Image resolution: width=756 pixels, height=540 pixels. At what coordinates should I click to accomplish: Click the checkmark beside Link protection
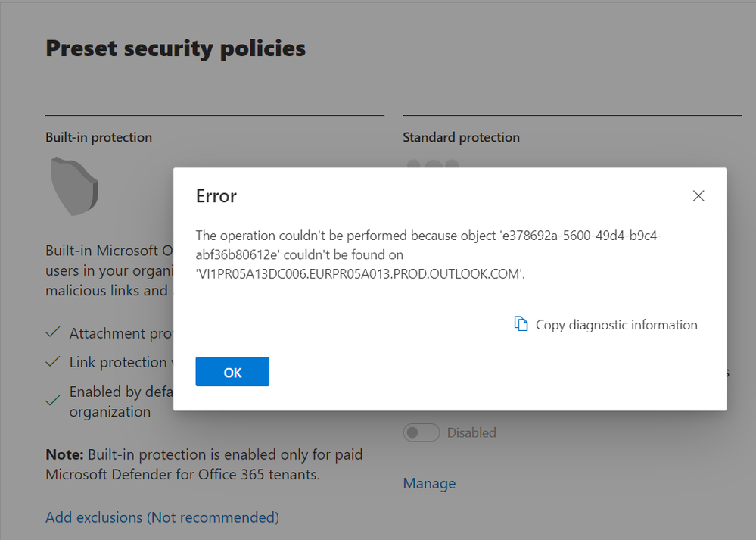click(53, 362)
